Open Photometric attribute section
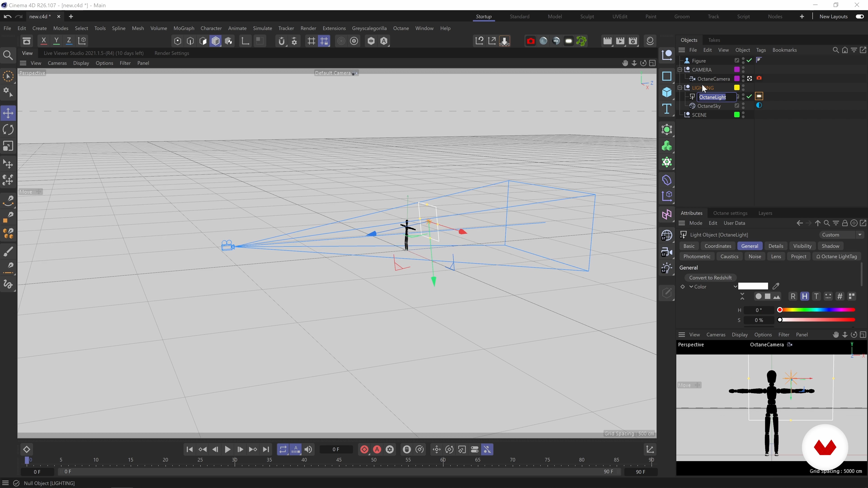 tap(697, 257)
